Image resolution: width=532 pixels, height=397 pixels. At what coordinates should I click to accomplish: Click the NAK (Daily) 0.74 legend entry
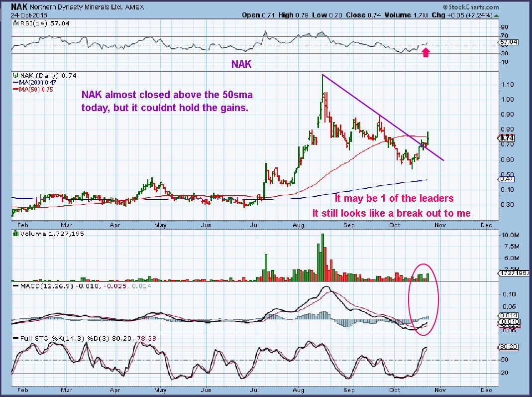[x=48, y=75]
